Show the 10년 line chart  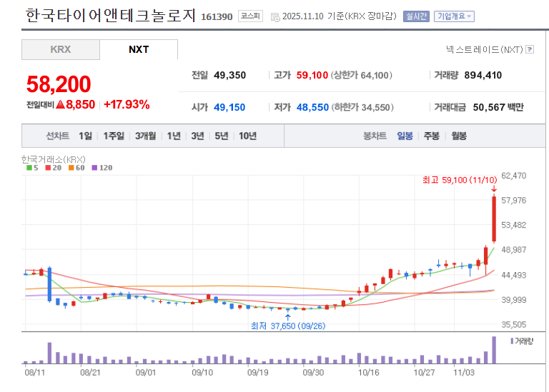click(x=247, y=136)
